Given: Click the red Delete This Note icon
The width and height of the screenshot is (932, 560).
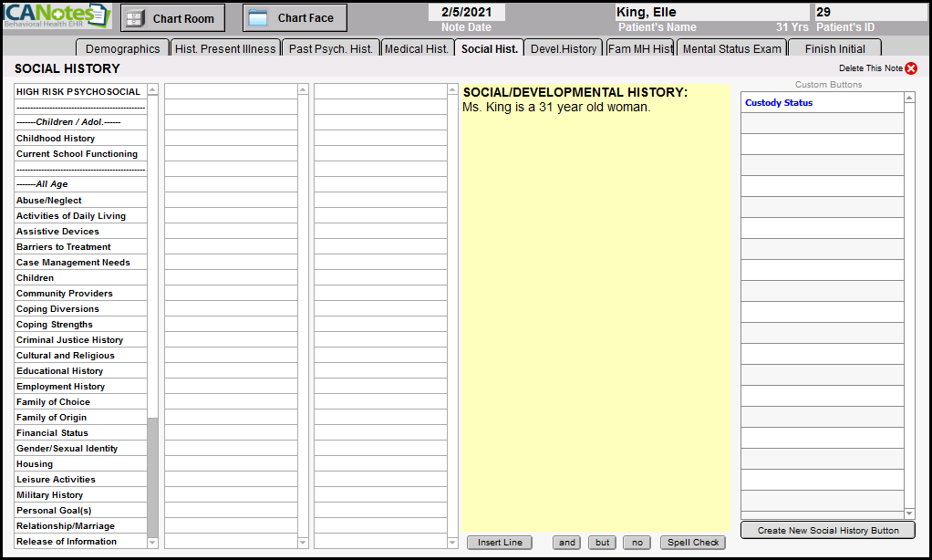Looking at the screenshot, I should [x=910, y=68].
